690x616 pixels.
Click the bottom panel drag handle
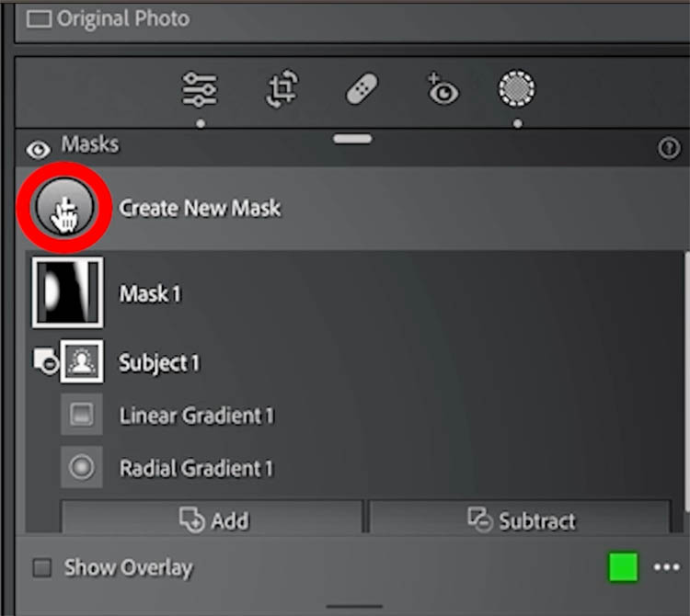click(x=354, y=607)
